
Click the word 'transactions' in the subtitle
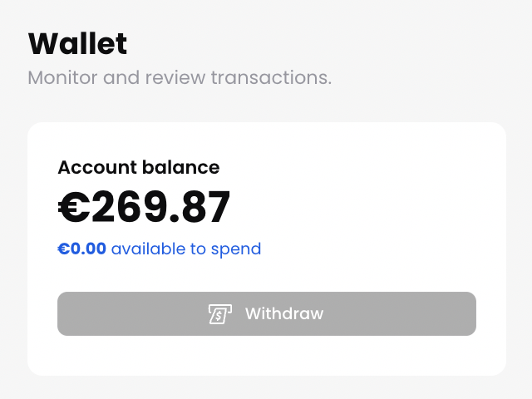click(271, 78)
